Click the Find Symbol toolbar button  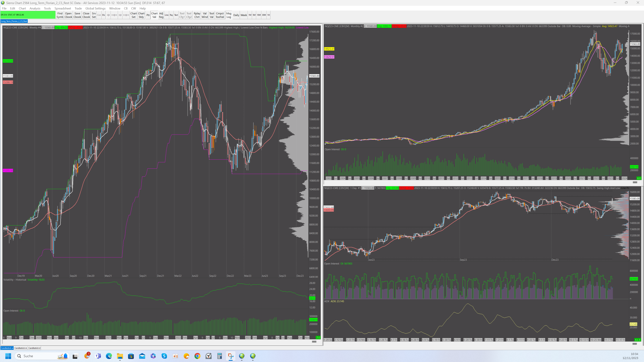coord(60,15)
